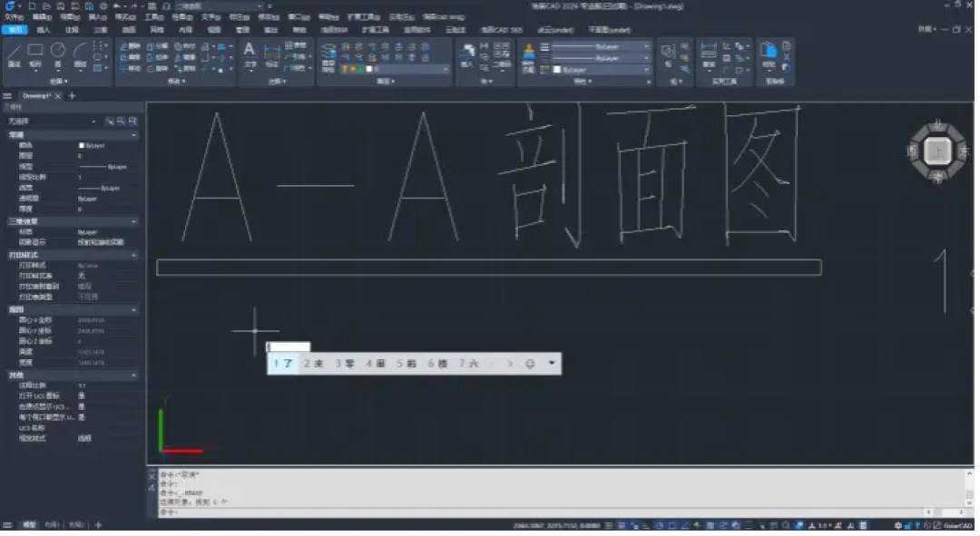Click next page arrow in IME candidate bar
The image size is (980, 536).
coord(510,364)
